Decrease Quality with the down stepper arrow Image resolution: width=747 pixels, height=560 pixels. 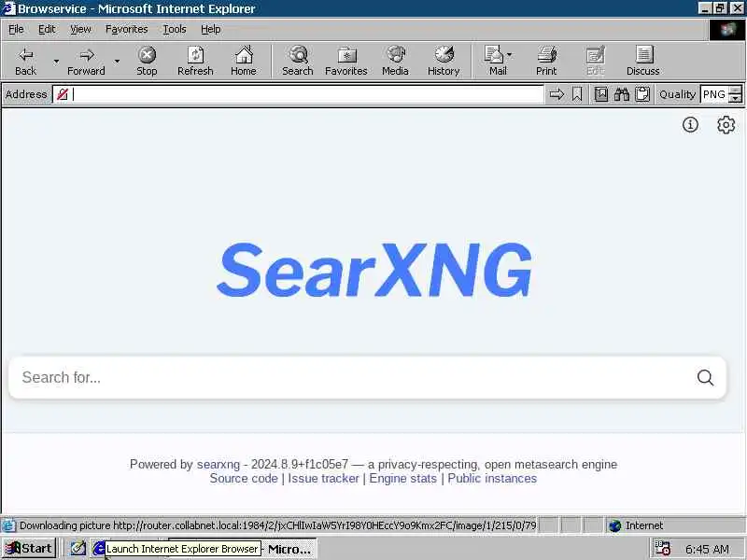[x=736, y=99]
